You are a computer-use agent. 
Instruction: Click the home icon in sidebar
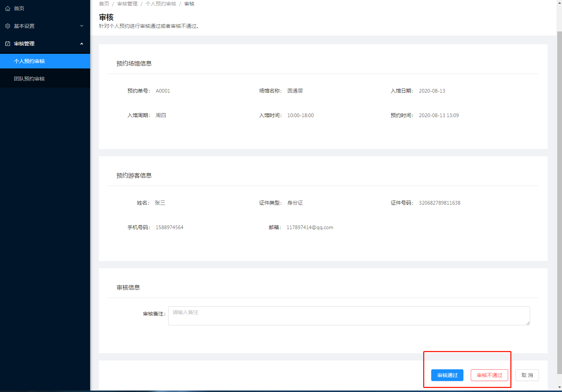pos(8,8)
